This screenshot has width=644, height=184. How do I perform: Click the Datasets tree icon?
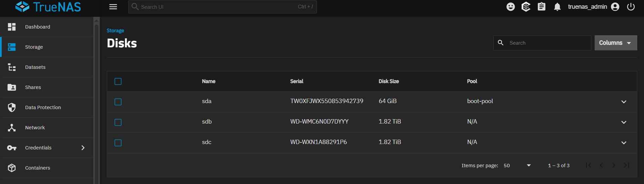12,67
